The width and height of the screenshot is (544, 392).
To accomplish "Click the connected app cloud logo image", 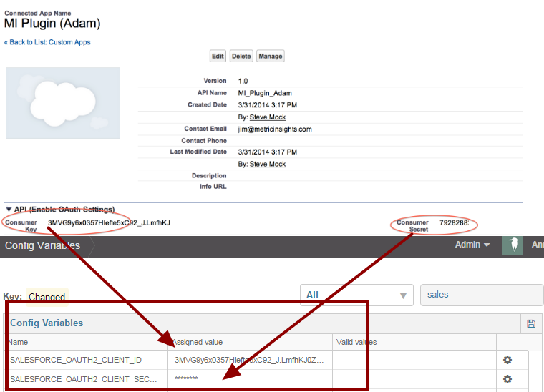I will [x=63, y=103].
